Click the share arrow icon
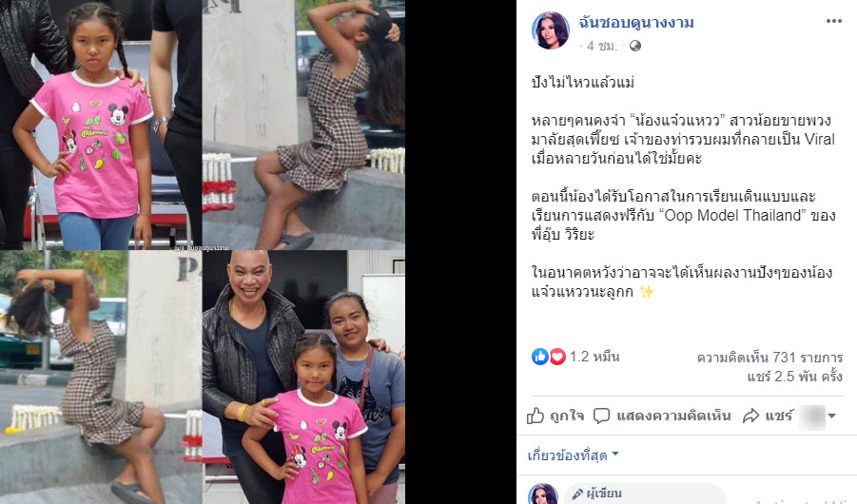857x504 pixels. (751, 416)
